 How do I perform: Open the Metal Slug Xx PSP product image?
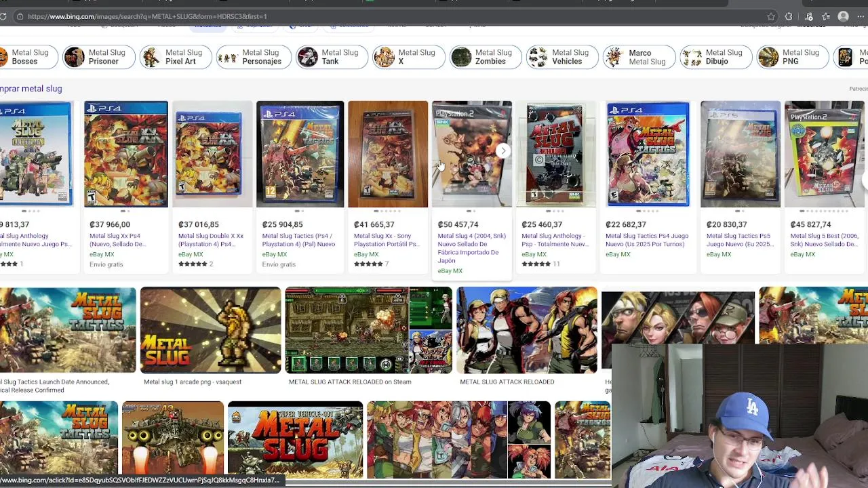coord(388,154)
